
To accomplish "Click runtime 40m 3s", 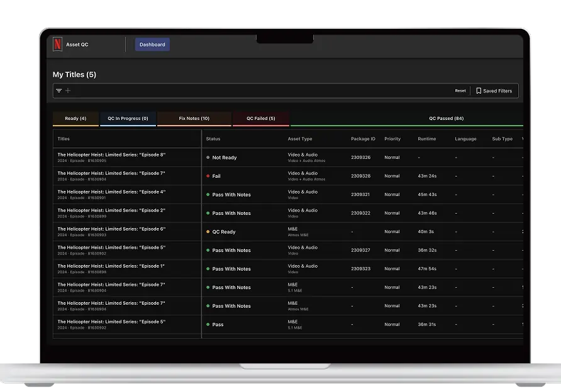I will (x=426, y=232).
